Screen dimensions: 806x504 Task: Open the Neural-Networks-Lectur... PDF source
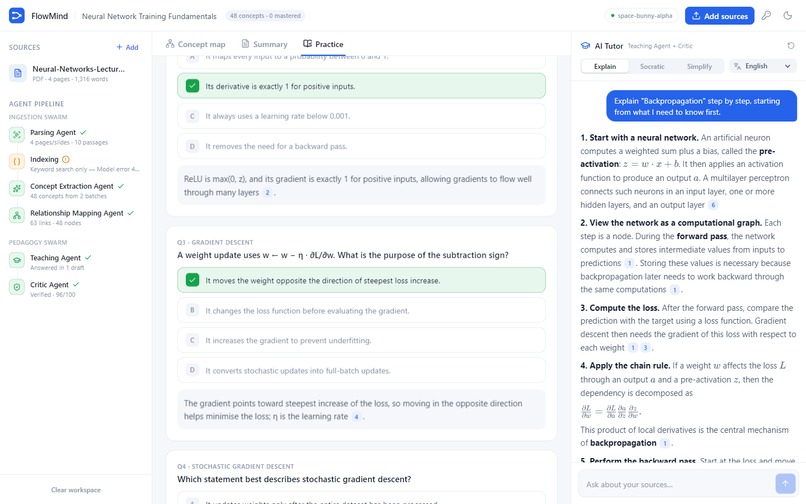click(75, 74)
